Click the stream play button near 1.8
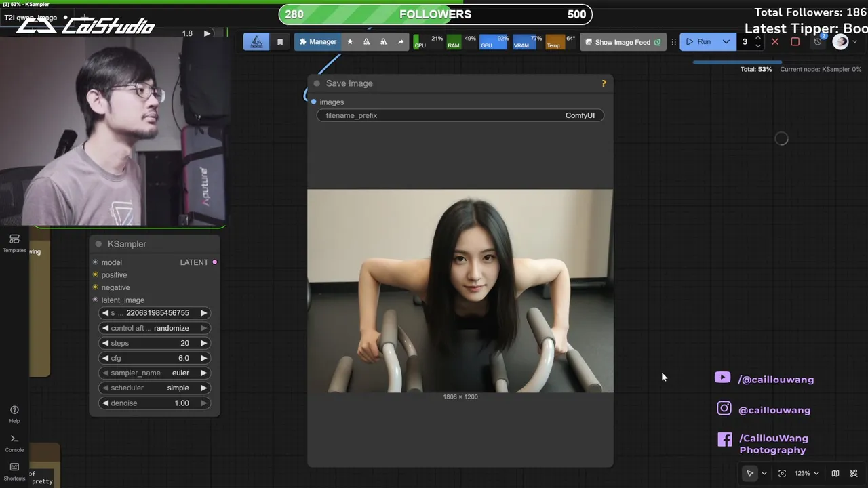This screenshot has width=868, height=488. [208, 33]
